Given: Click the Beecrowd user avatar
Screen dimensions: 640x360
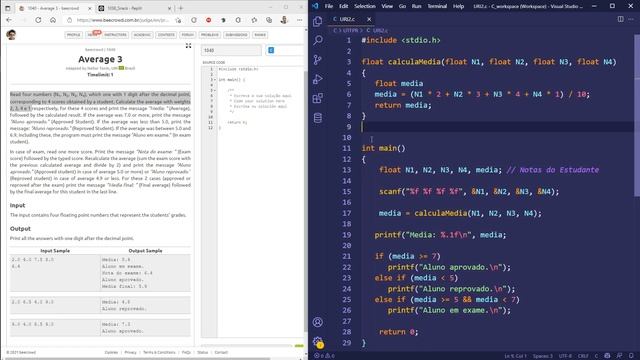Looking at the screenshot, I should [x=11, y=35].
